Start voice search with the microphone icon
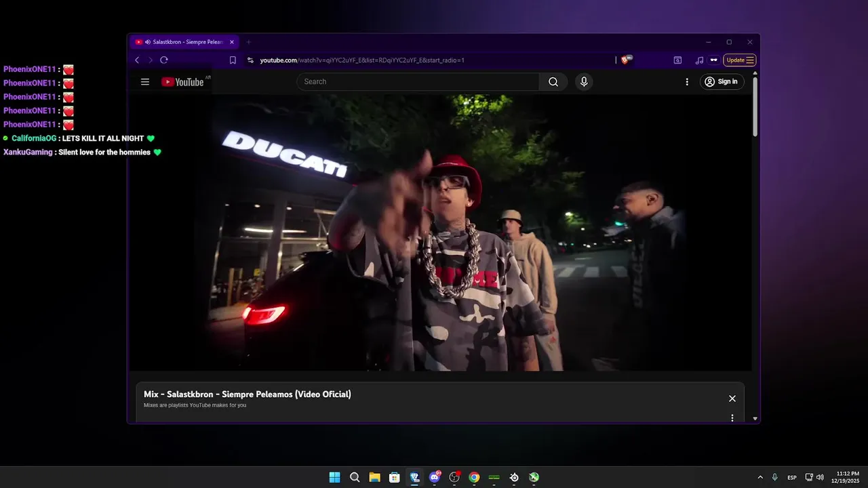868x488 pixels. coord(584,82)
